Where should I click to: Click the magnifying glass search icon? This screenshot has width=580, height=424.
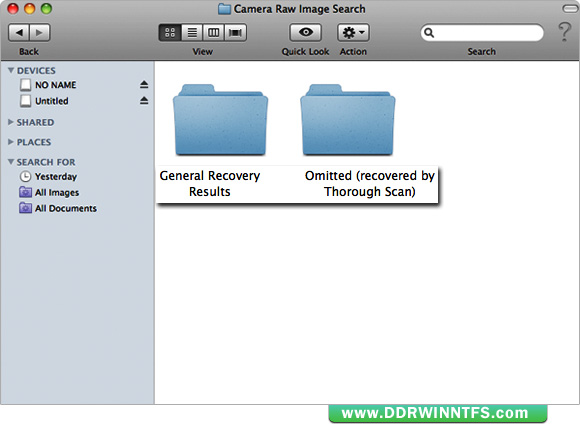[x=429, y=33]
